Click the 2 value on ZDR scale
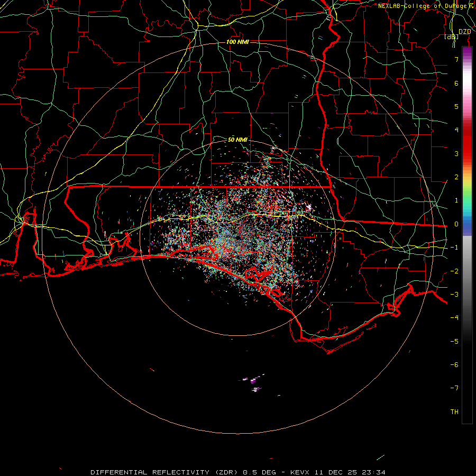The width and height of the screenshot is (476, 476). pos(456,177)
